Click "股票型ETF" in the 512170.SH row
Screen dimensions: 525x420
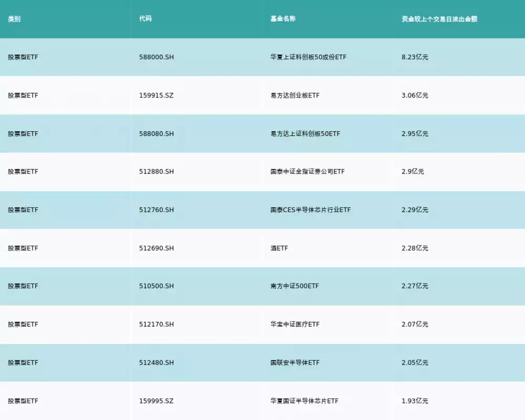(23, 324)
